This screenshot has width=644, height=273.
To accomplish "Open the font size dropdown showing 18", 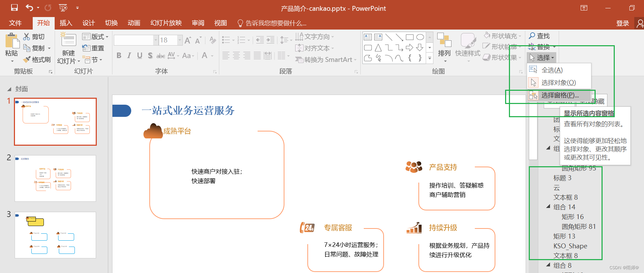I will click(180, 40).
